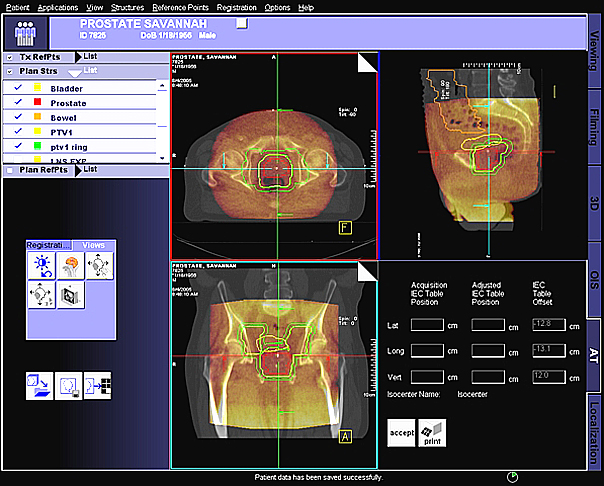
Task: Select the rotate/translate arrows registration icon
Action: [42, 295]
